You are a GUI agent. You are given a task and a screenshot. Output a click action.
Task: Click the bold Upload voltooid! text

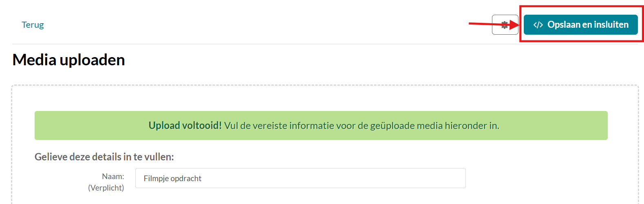click(x=185, y=126)
